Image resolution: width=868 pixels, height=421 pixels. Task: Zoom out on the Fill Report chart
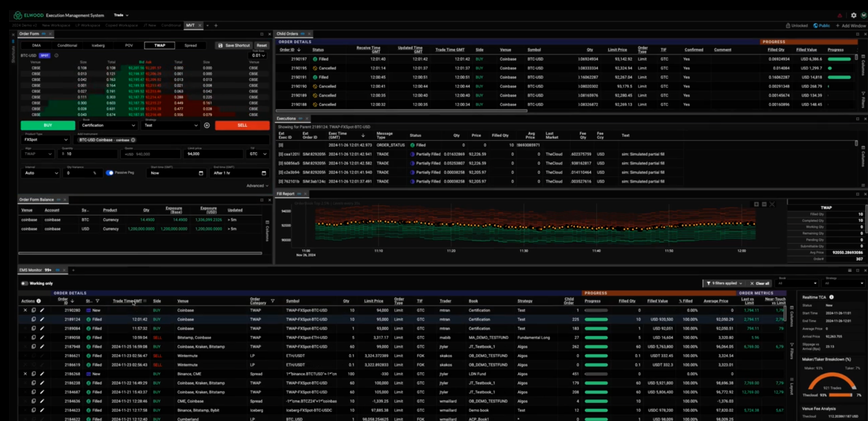[764, 204]
